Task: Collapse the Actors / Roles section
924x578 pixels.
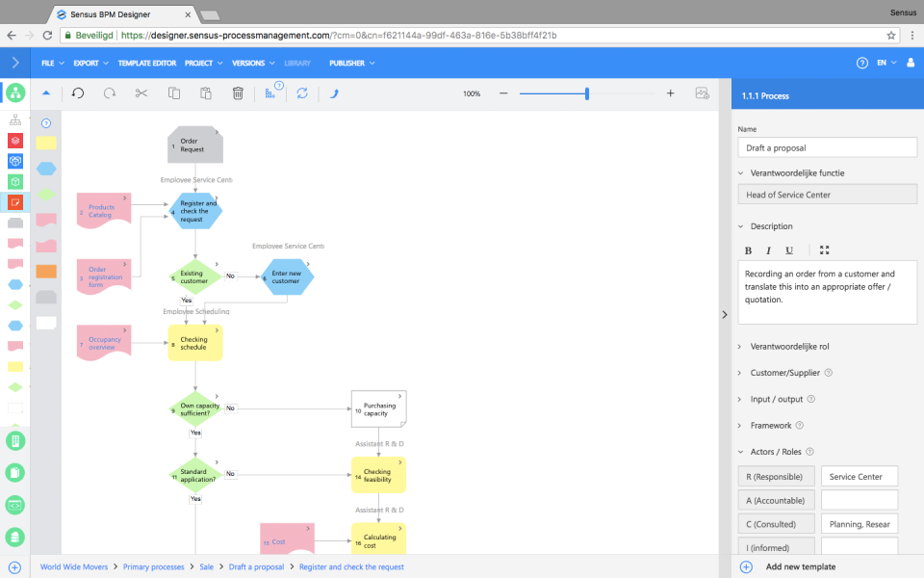Action: [x=741, y=452]
